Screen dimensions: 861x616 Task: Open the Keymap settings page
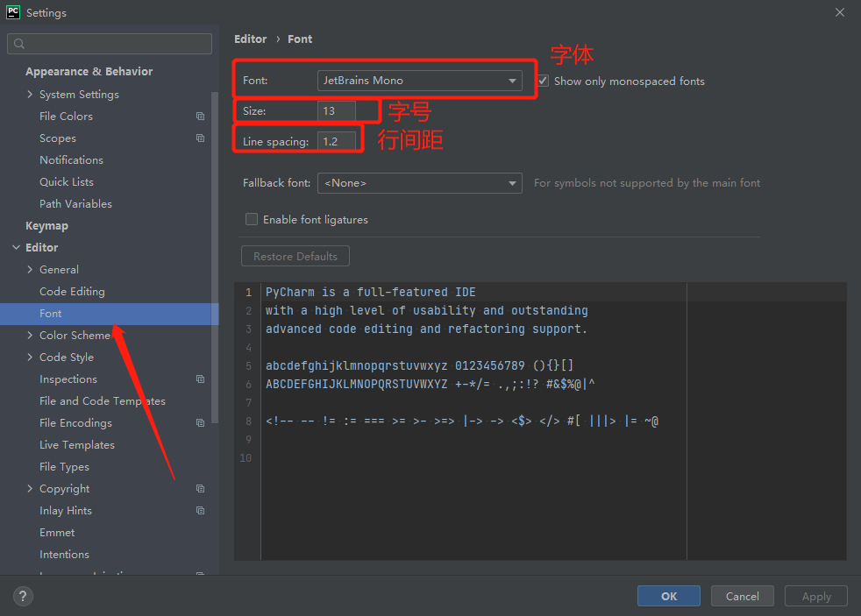pyautogui.click(x=46, y=225)
